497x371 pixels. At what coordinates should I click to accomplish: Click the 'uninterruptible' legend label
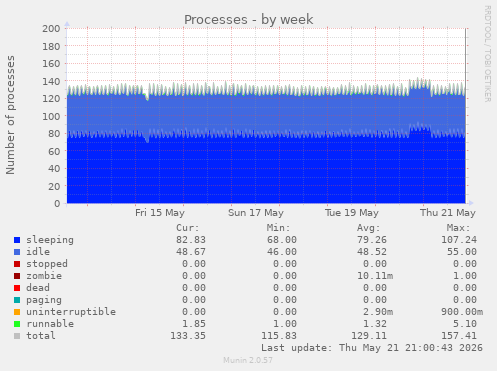[x=71, y=312]
